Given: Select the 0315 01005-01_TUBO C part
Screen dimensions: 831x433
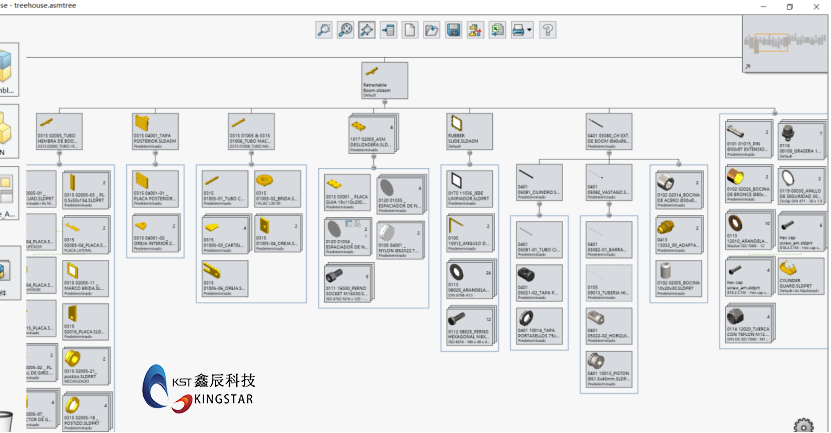Looking at the screenshot, I should pos(225,189).
